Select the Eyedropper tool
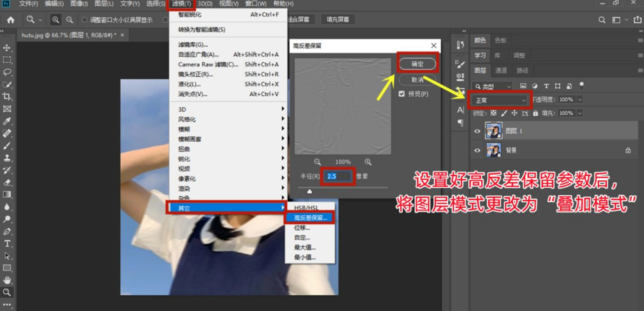Viewport: 644px width, 311px height. (x=7, y=121)
